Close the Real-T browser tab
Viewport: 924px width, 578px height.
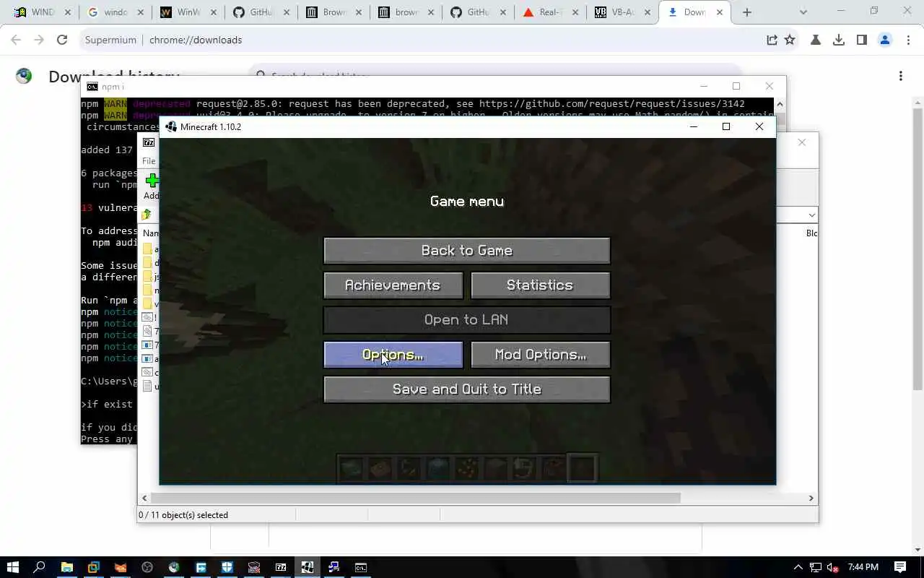pyautogui.click(x=574, y=12)
